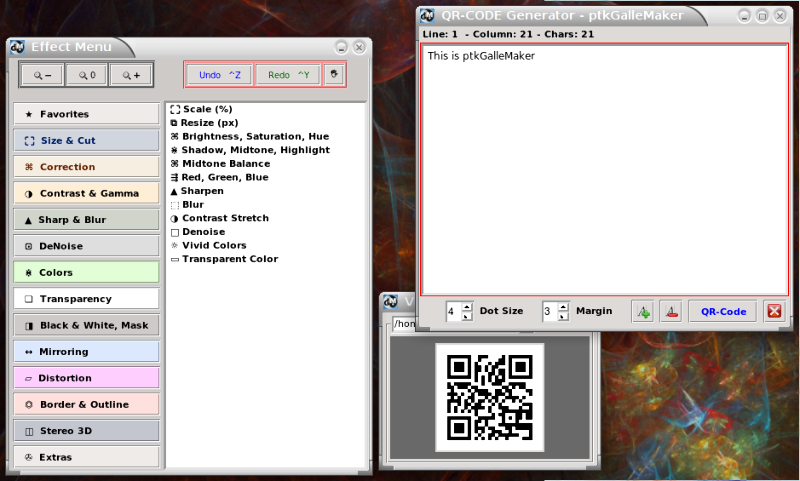Click the Margin value field
This screenshot has width=800, height=481.
coord(549,311)
